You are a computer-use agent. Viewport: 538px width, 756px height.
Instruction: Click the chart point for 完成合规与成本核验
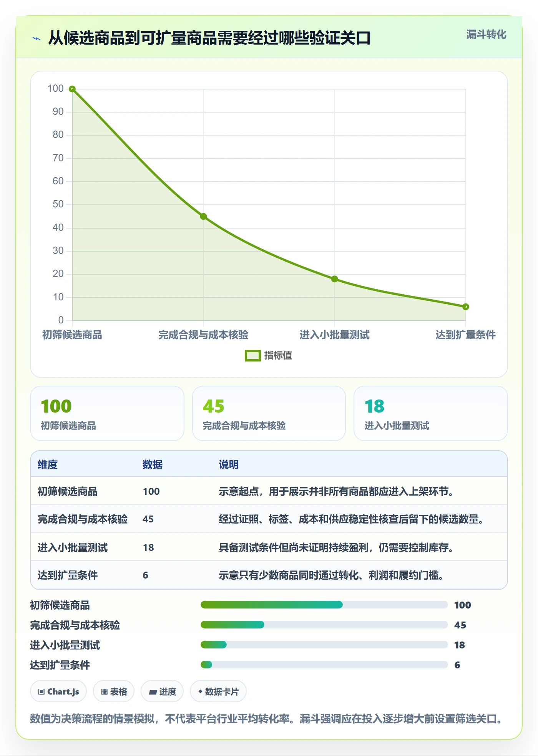tap(203, 217)
